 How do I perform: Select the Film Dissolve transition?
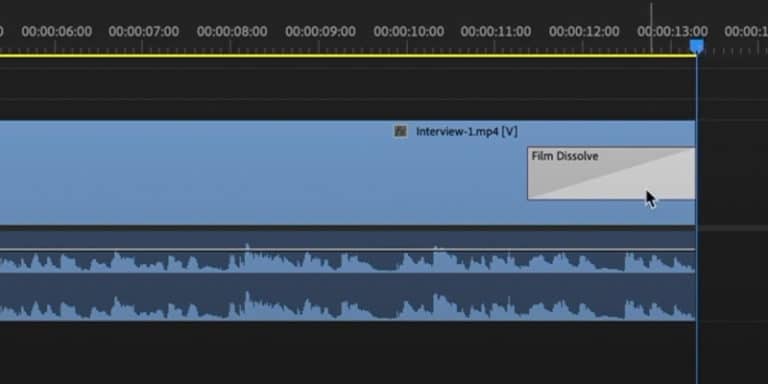click(611, 173)
